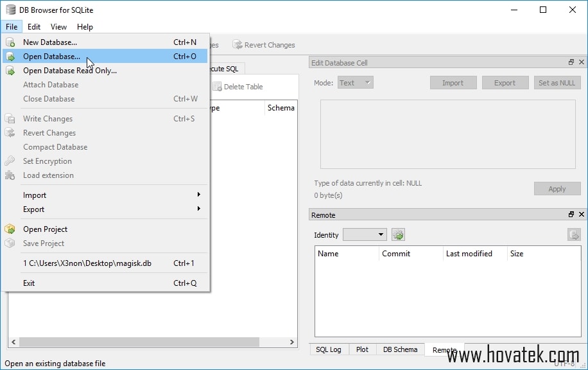Switch to the SQL Log tab

(329, 349)
